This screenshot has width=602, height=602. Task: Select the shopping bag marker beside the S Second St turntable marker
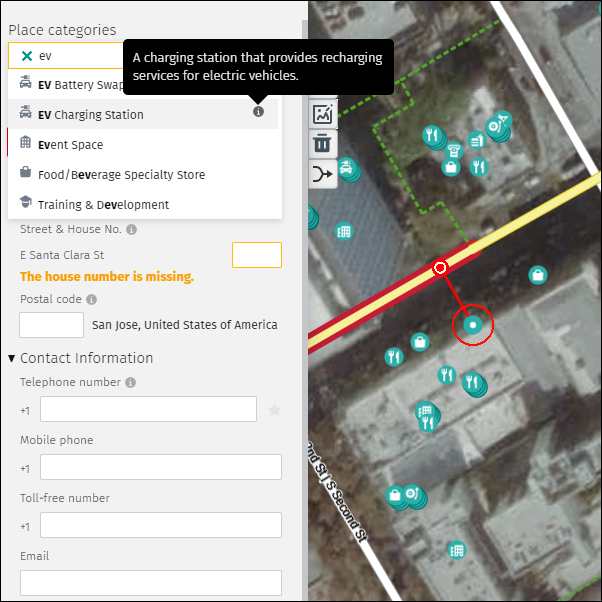click(x=395, y=497)
